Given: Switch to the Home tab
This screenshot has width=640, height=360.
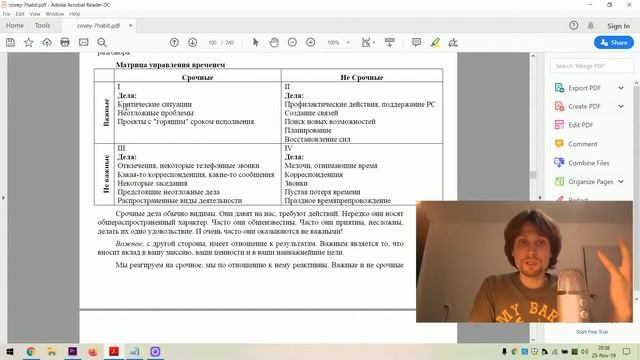Looking at the screenshot, I should 15,25.
